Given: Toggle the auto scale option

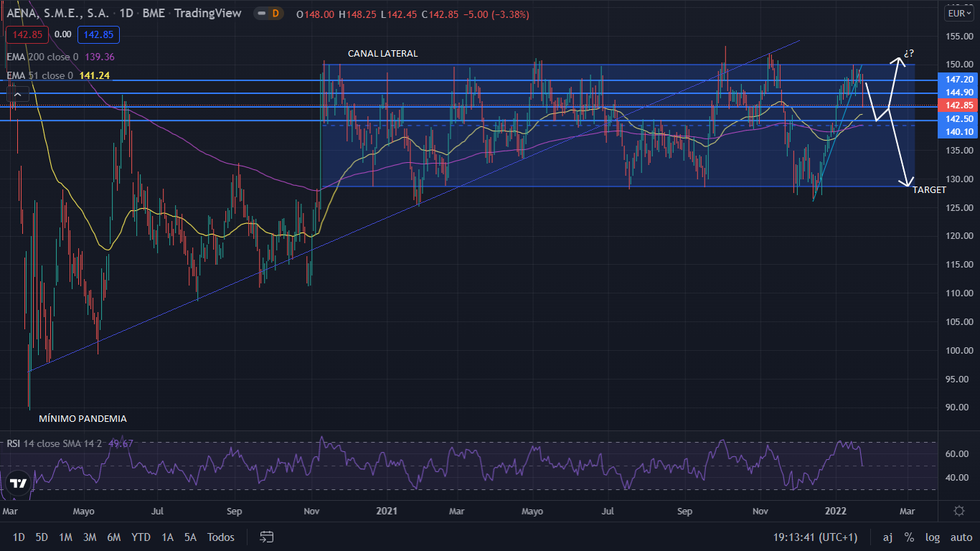Looking at the screenshot, I should click(x=961, y=537).
